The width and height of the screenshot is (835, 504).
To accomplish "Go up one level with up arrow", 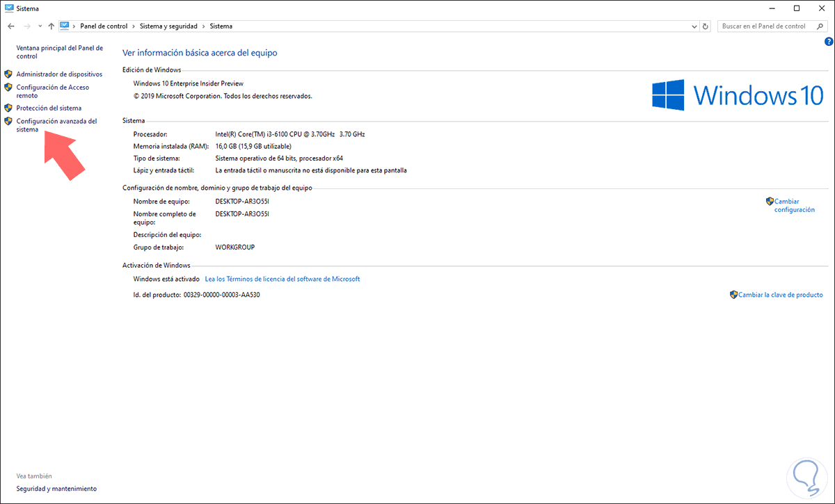I will coord(51,26).
